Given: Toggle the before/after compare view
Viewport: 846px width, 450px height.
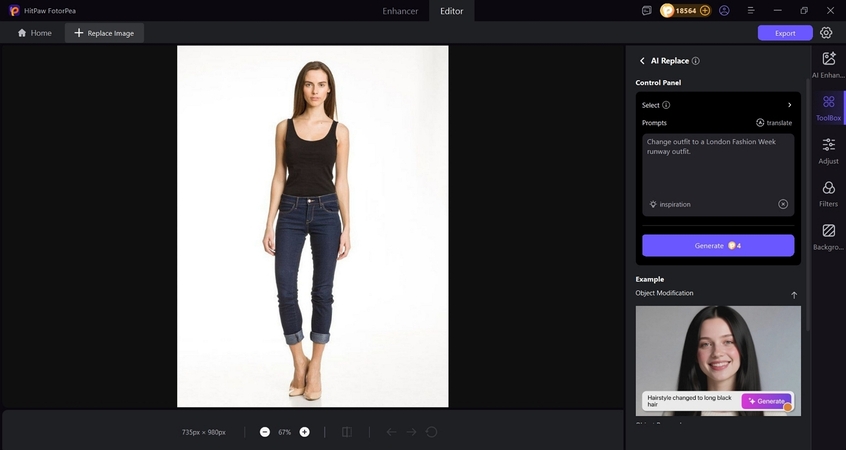Looking at the screenshot, I should coord(346,432).
